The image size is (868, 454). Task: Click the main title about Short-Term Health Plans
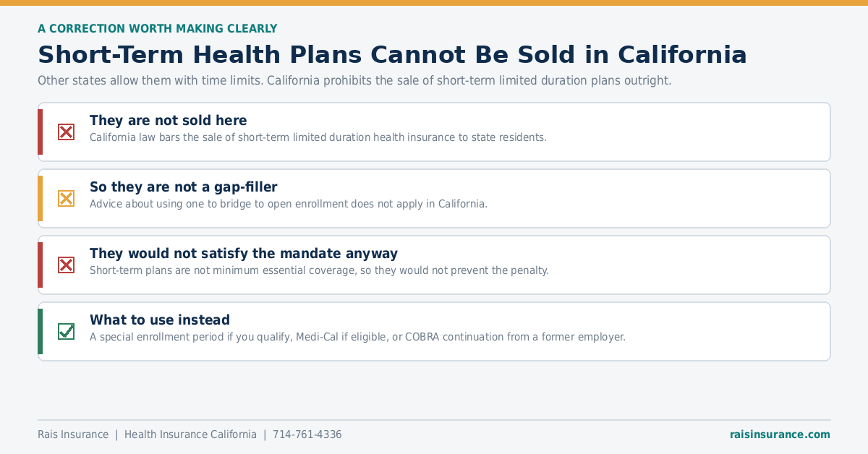392,55
